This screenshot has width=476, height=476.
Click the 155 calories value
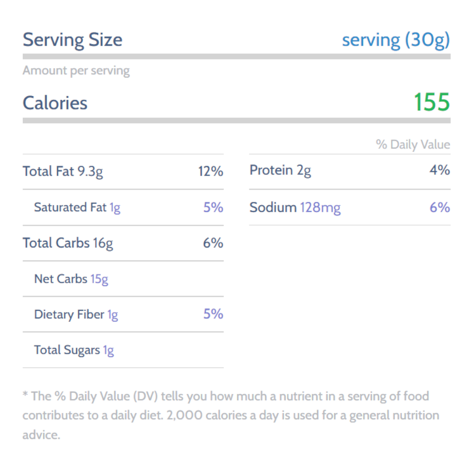pyautogui.click(x=431, y=102)
